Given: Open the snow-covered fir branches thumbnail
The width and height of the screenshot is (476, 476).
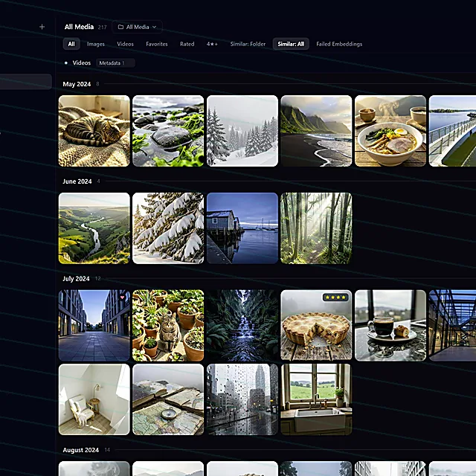Looking at the screenshot, I should 168,228.
